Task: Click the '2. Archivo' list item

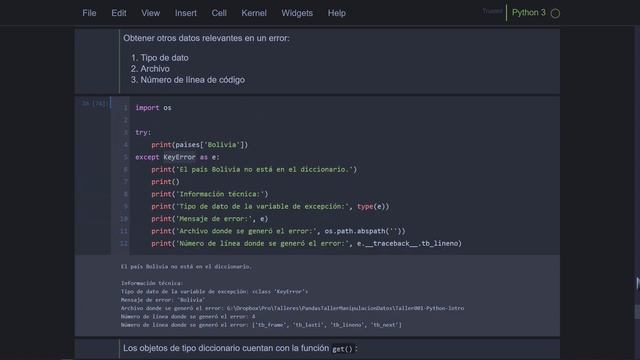Action: [x=150, y=69]
